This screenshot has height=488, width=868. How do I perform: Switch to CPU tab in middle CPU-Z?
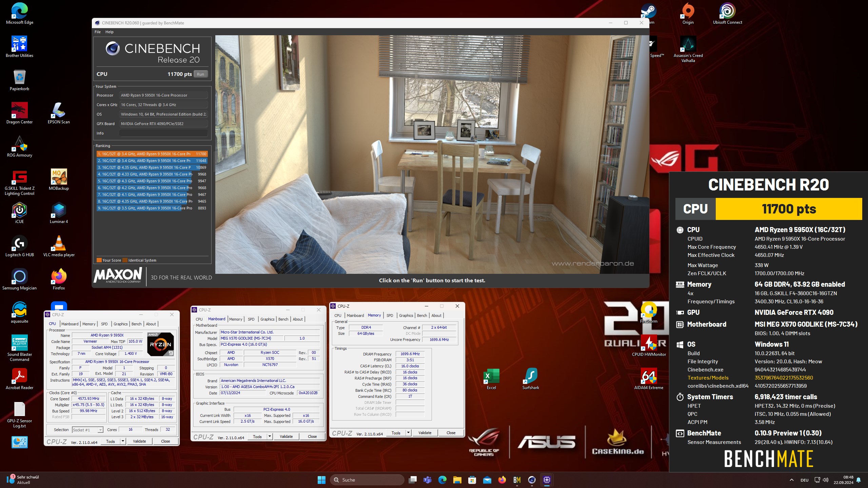point(199,319)
